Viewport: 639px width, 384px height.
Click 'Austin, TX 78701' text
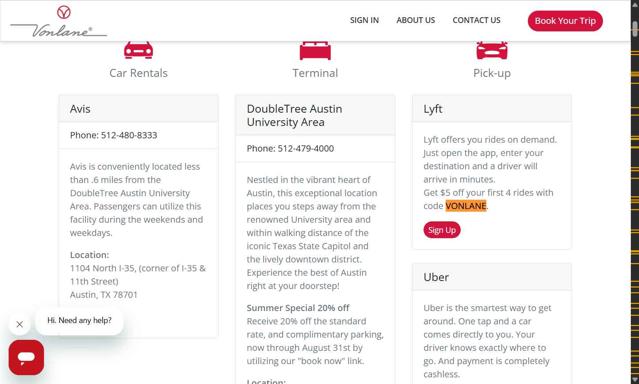(104, 295)
